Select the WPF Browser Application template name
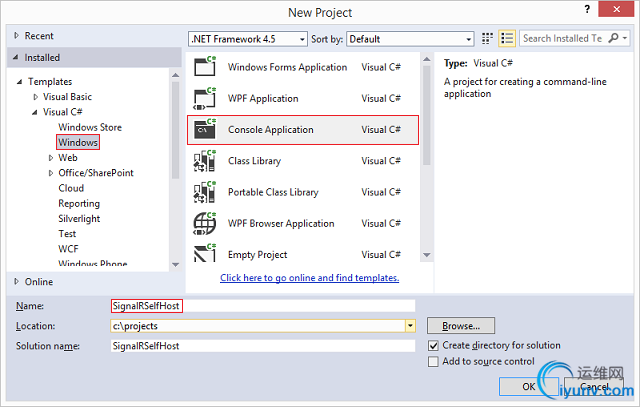 pyautogui.click(x=281, y=223)
